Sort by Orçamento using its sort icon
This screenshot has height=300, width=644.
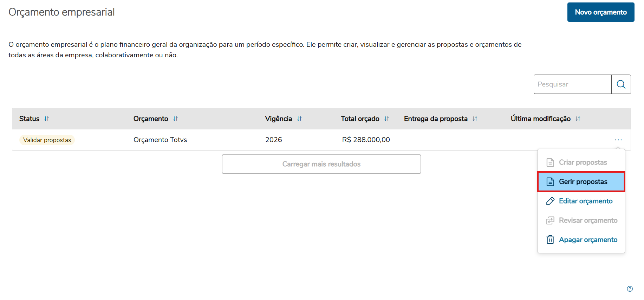[x=175, y=119]
